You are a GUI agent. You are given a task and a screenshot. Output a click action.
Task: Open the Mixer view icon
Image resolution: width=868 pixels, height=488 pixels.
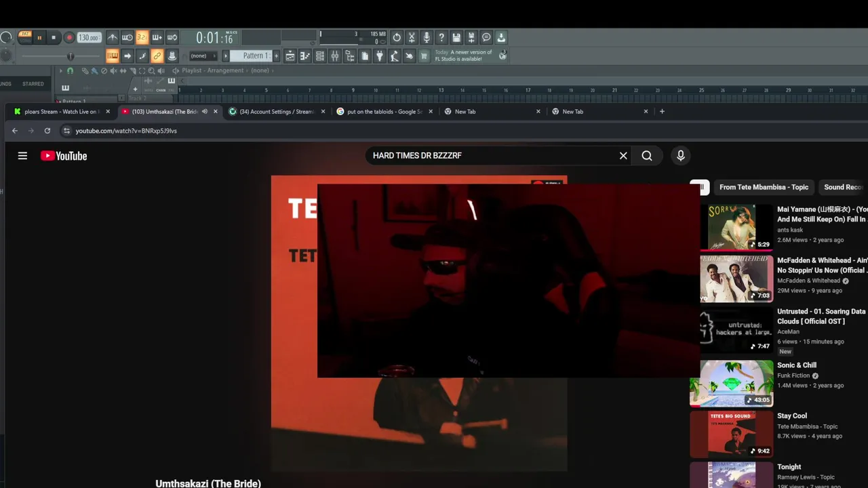click(x=335, y=56)
